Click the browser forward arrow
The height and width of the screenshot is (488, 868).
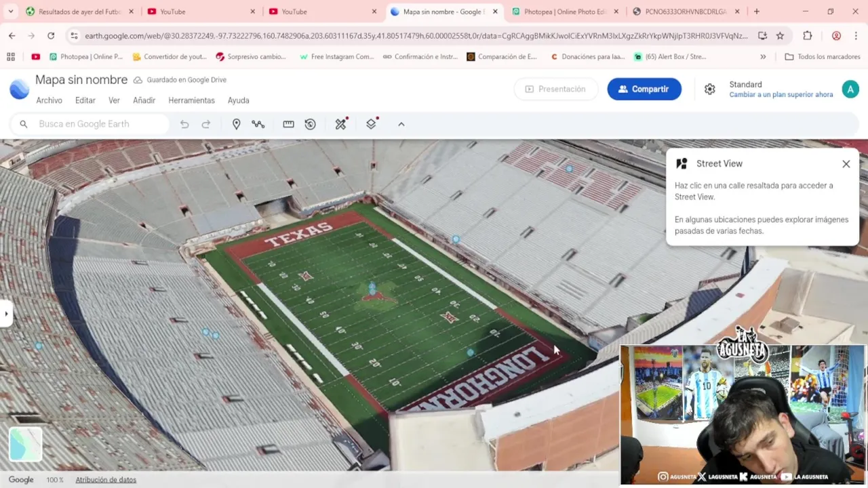point(31,36)
